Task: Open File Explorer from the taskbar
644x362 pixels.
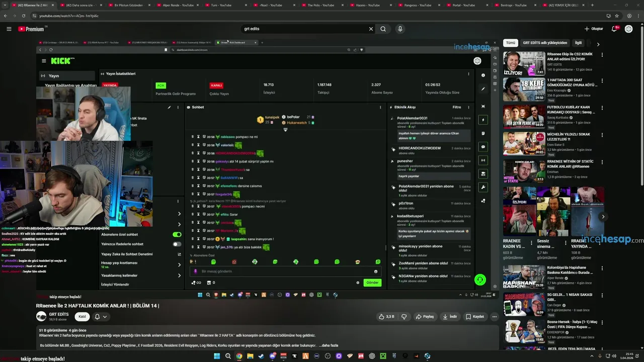Action: tap(250, 356)
